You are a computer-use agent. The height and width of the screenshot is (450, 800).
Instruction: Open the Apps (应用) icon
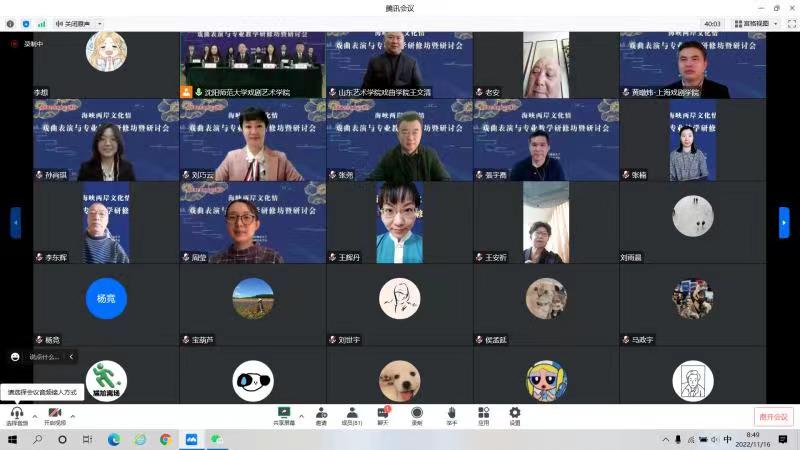coord(483,413)
